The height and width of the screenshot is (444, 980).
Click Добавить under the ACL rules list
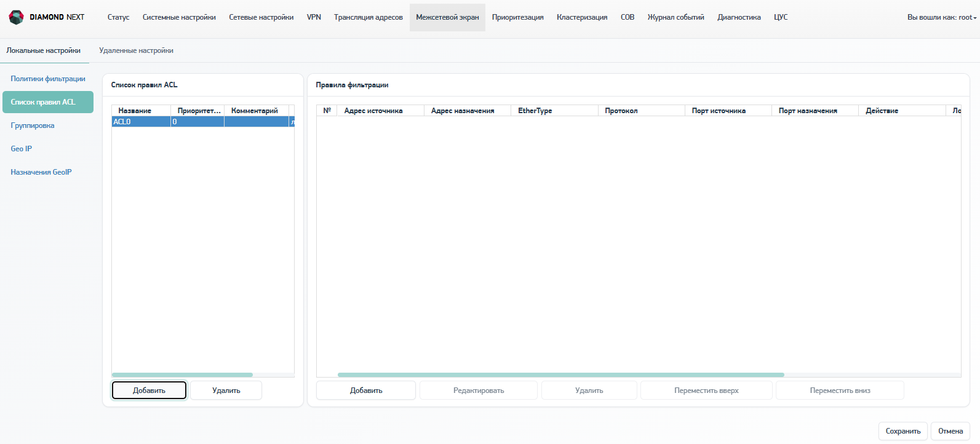pyautogui.click(x=149, y=390)
